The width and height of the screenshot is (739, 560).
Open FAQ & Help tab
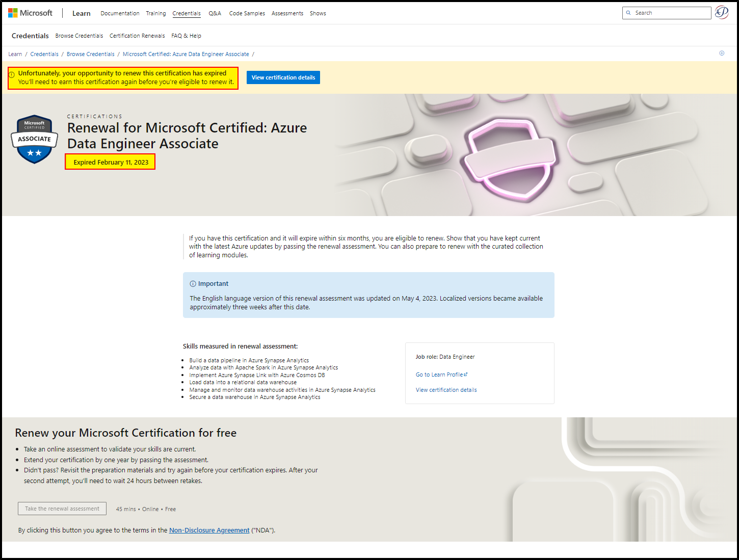186,36
